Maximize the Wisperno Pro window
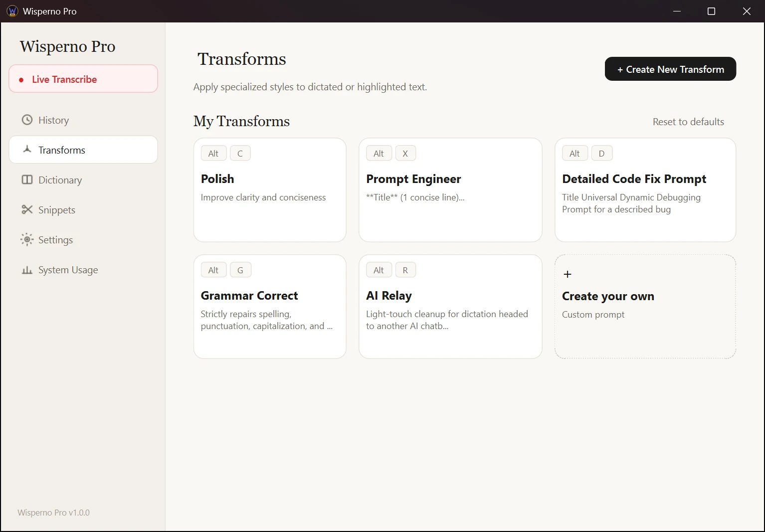The image size is (765, 532). point(712,11)
